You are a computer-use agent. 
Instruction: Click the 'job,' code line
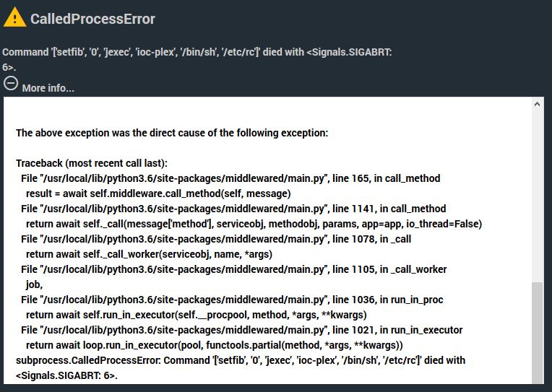[x=34, y=284]
